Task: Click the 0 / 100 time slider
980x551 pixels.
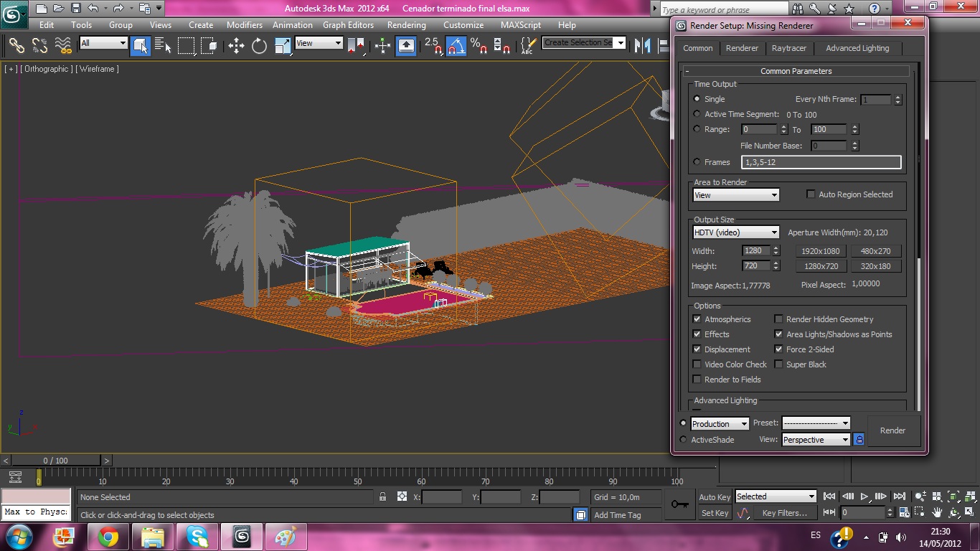Action: pos(55,461)
